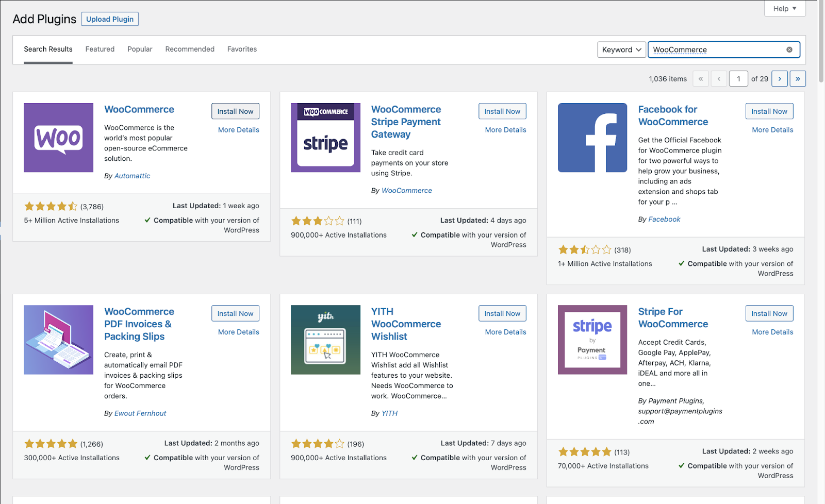
Task: Select the Favorites tab
Action: coord(242,49)
